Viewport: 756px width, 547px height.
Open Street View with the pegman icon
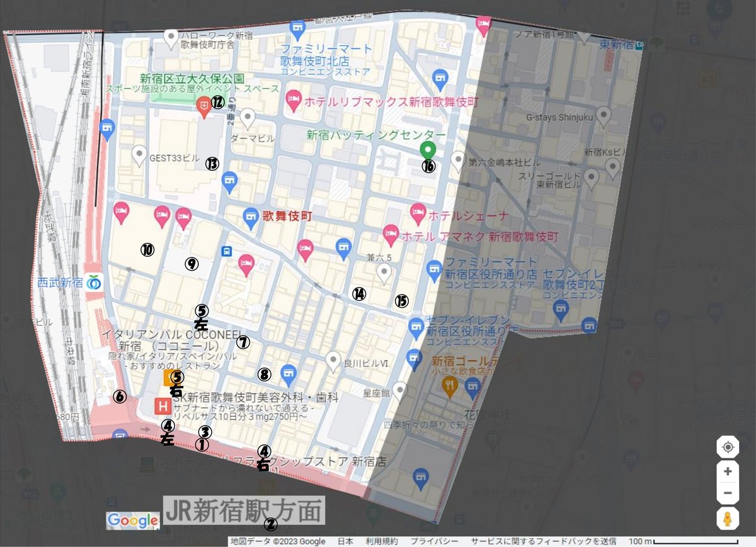pos(728,519)
